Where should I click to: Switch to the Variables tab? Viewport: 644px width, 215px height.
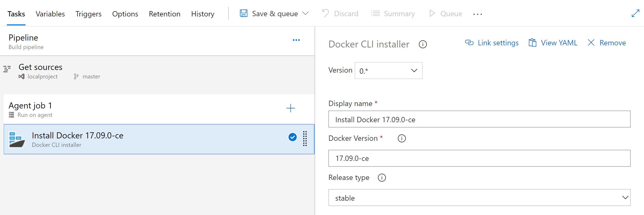(50, 14)
